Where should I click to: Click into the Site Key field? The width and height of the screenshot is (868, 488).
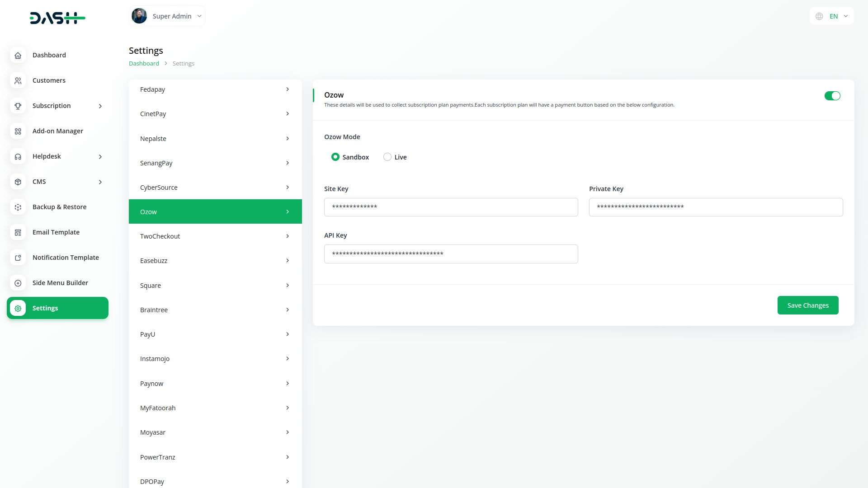[x=451, y=207]
